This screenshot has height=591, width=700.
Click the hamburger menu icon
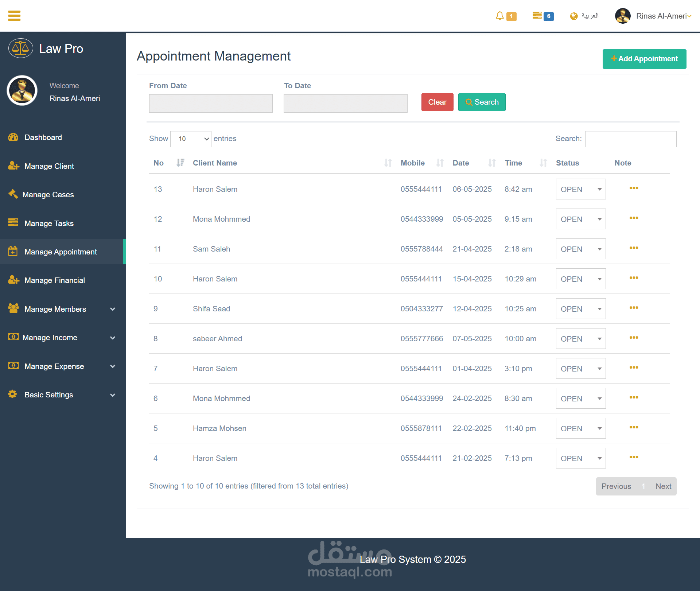[x=14, y=16]
